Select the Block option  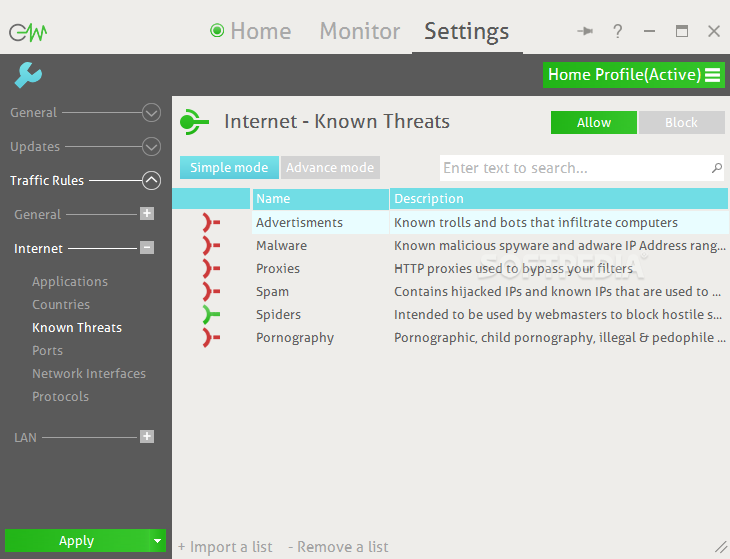pyautogui.click(x=681, y=122)
